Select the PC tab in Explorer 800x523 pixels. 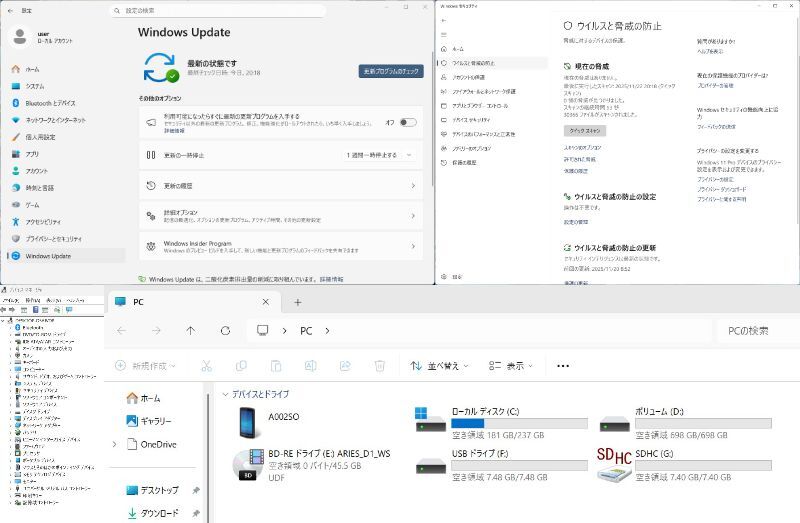point(193,302)
